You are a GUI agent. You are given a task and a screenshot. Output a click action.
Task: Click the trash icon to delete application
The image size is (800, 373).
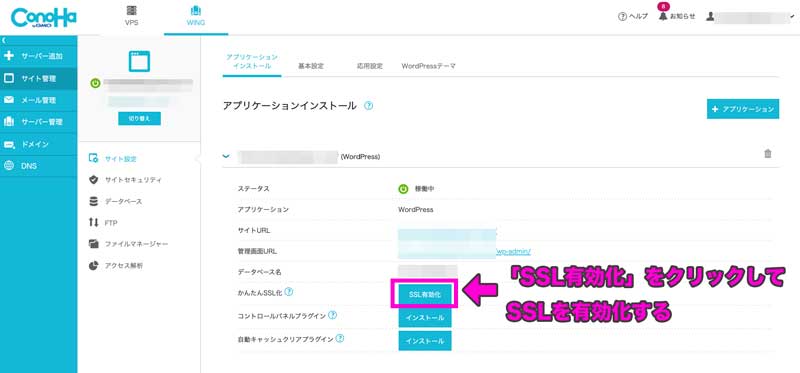click(x=768, y=154)
